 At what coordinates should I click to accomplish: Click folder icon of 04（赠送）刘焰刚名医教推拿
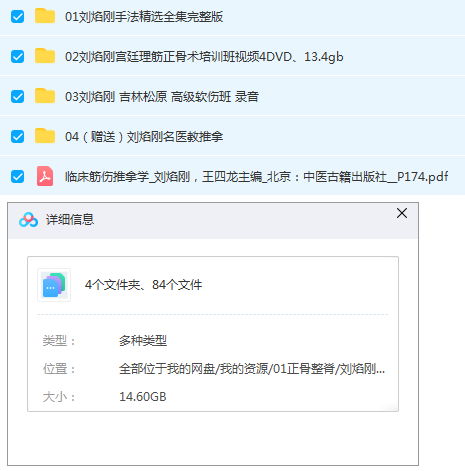[x=45, y=136]
